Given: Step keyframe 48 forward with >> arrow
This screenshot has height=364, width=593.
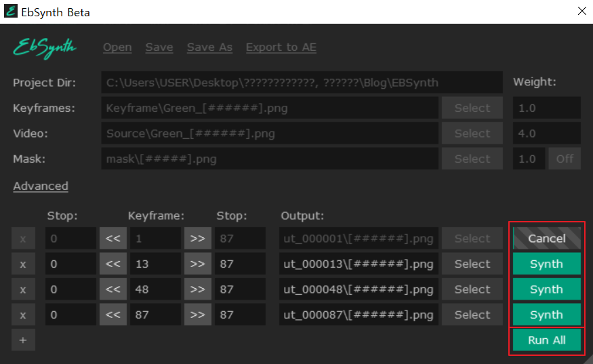Looking at the screenshot, I should click(197, 289).
